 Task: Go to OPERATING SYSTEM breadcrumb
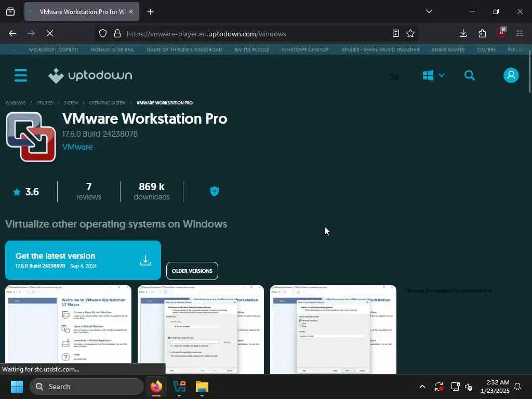coord(107,103)
